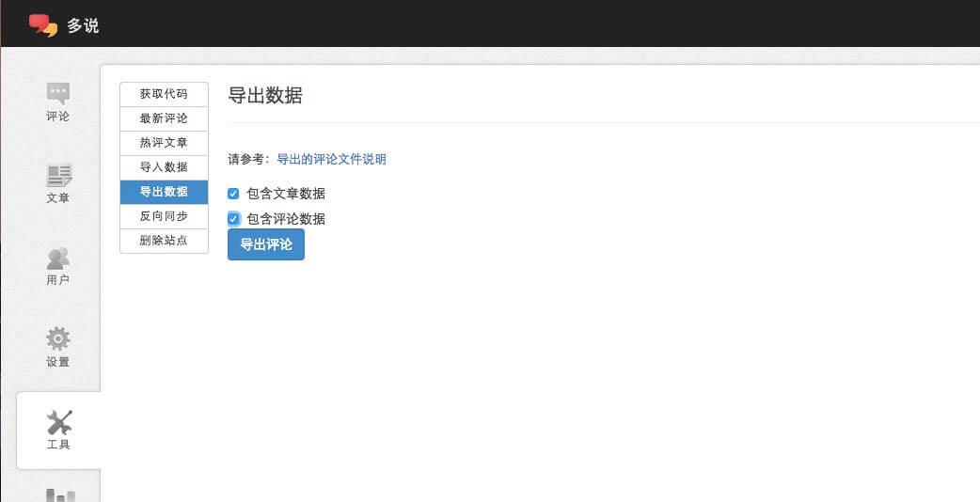Viewport: 980px width, 502px height.
Task: Select the 反向同步 menu item
Action: tap(164, 216)
